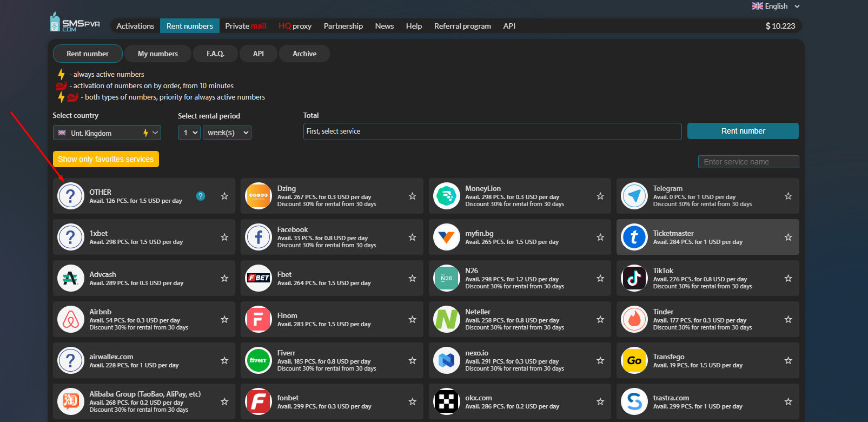
Task: Add Airbnb to favorites
Action: (224, 319)
